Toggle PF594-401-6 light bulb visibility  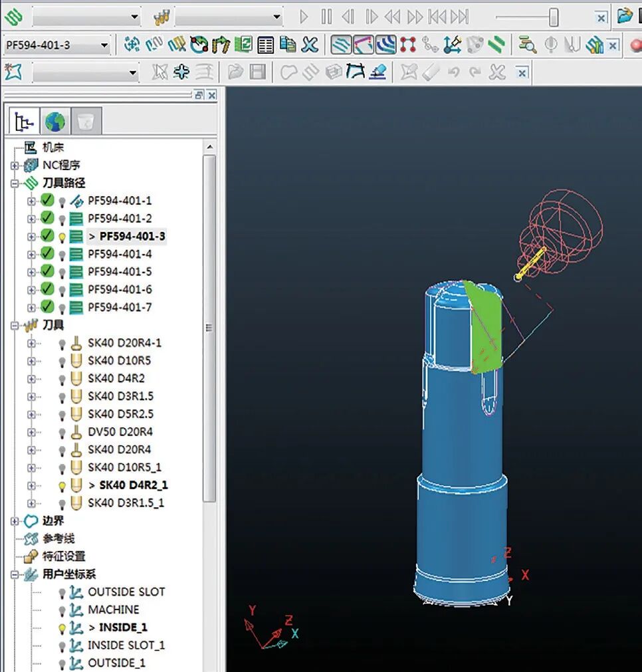pyautogui.click(x=62, y=290)
